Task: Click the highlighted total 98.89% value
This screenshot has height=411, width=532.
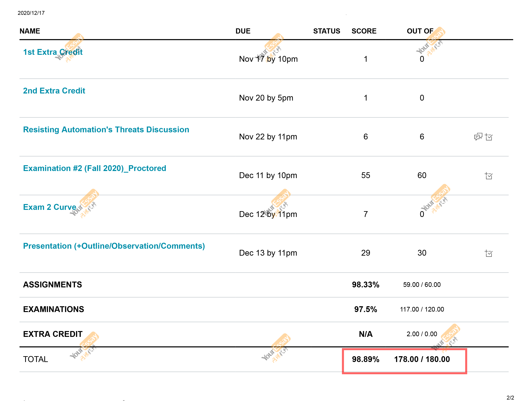Action: pos(366,359)
